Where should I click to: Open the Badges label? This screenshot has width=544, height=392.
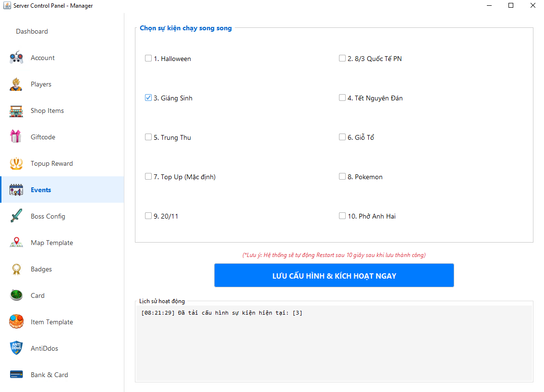[x=41, y=269]
